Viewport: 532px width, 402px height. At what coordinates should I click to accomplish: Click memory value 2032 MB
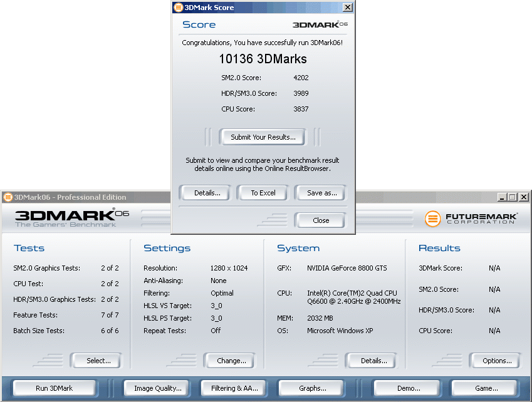pos(320,318)
